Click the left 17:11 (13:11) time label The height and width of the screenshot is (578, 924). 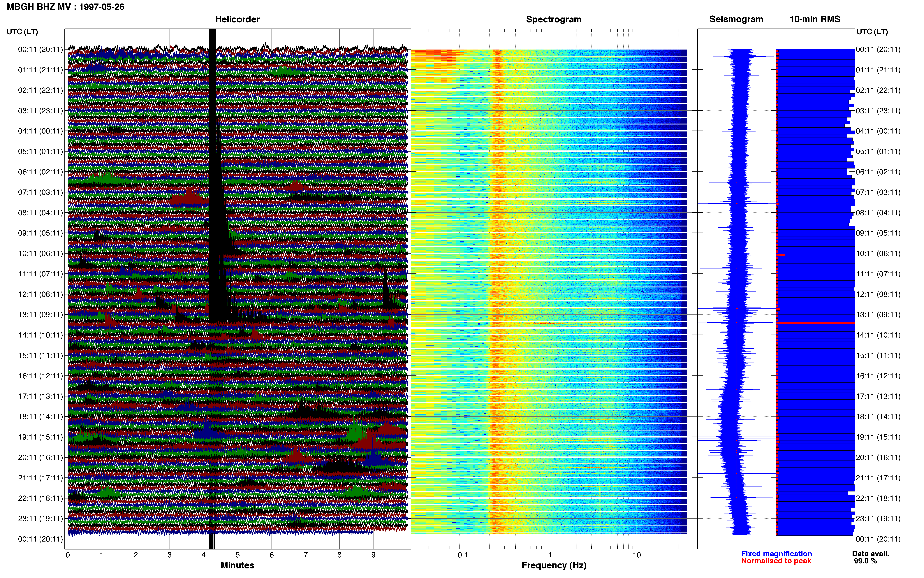[x=41, y=396]
